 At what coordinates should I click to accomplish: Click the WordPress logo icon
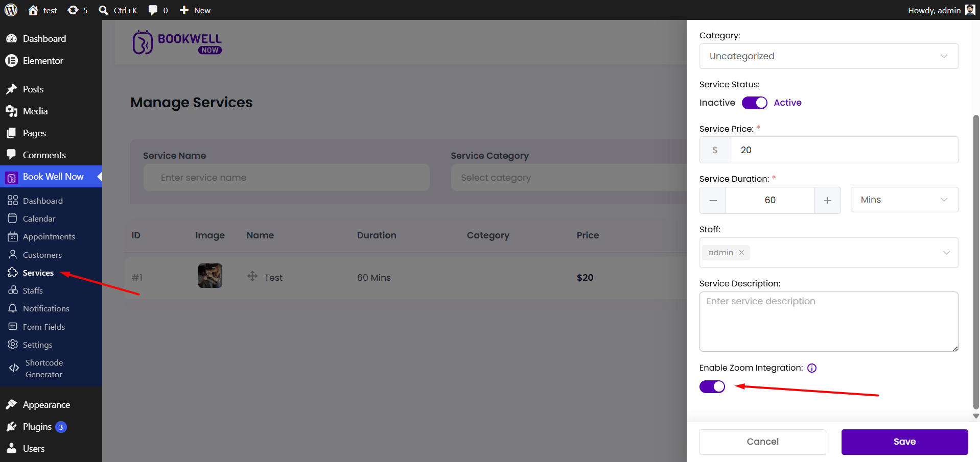click(11, 10)
